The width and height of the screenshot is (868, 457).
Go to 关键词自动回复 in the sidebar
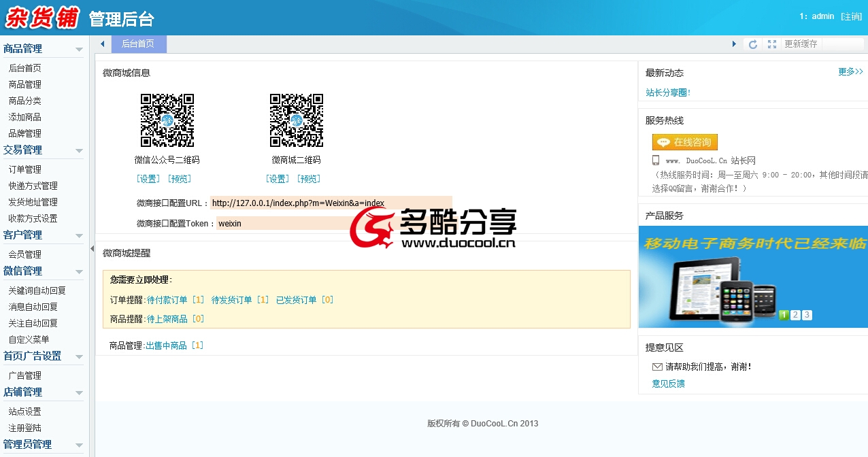pos(37,290)
